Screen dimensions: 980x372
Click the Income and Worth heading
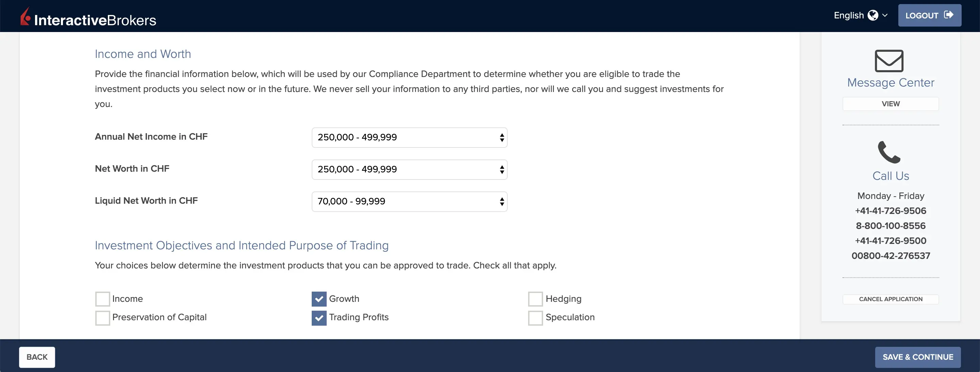pos(143,54)
